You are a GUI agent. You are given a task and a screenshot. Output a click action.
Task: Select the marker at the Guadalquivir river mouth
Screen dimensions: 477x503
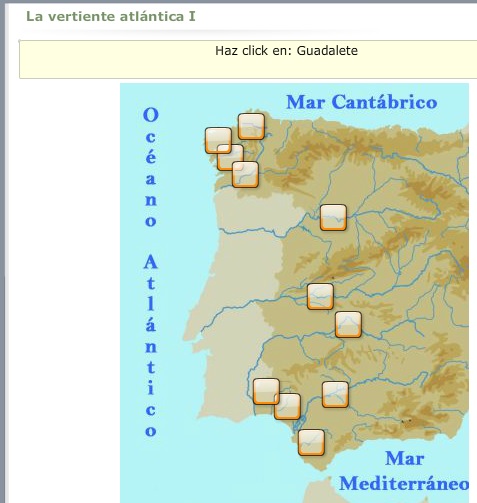287,406
